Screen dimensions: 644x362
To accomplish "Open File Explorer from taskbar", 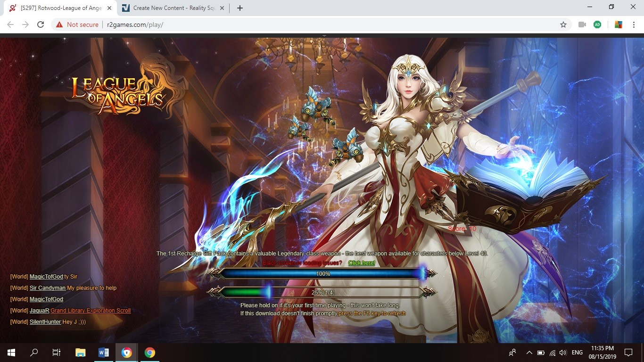I will click(81, 353).
